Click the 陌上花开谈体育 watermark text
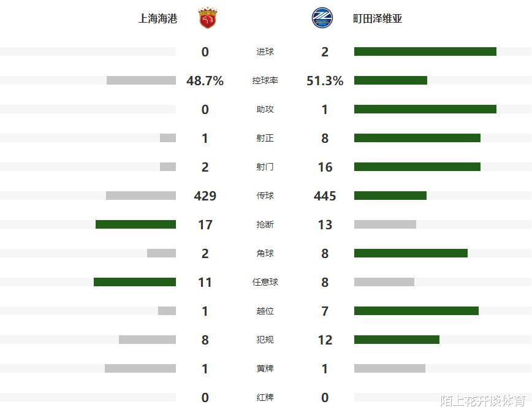This screenshot has width=532, height=415. coord(482,401)
